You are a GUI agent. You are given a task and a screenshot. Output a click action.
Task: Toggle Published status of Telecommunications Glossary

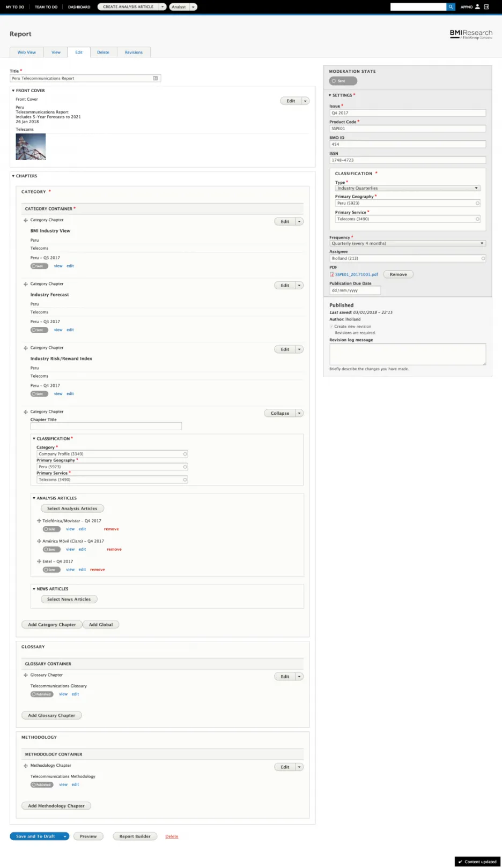[42, 694]
